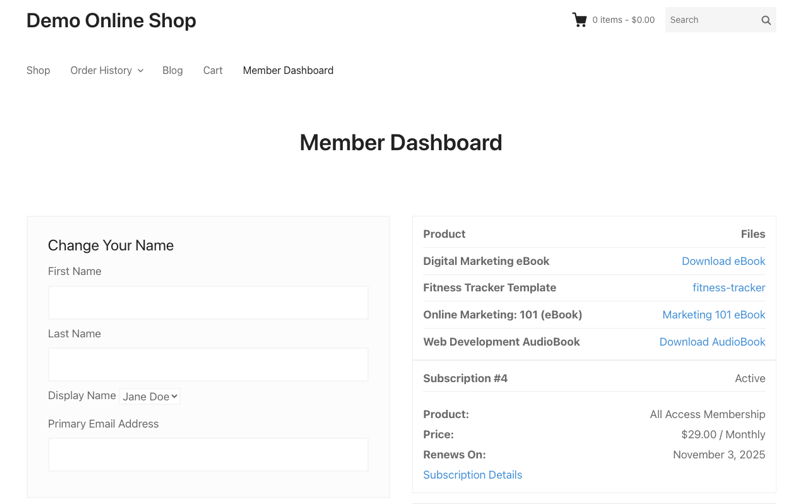Open the Blog menu item

[172, 71]
